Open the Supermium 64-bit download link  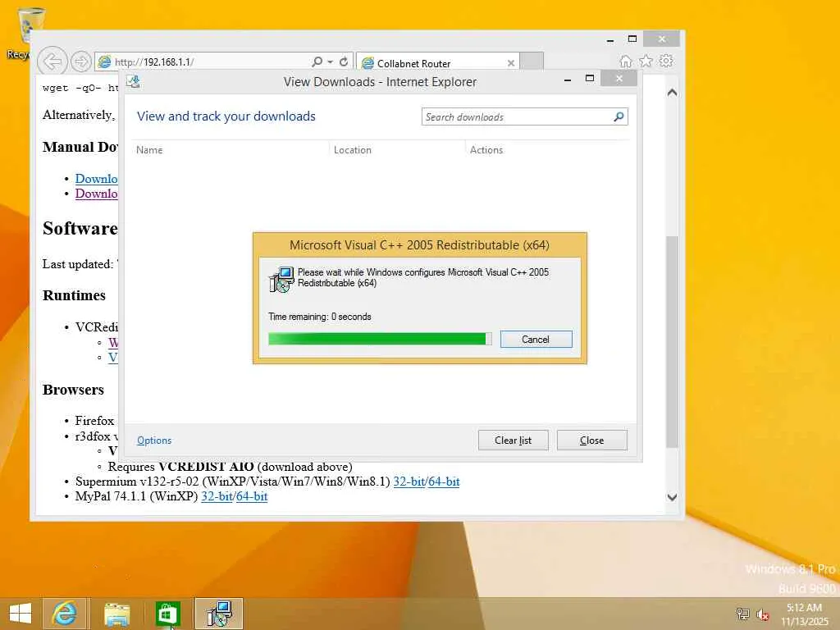tap(444, 481)
